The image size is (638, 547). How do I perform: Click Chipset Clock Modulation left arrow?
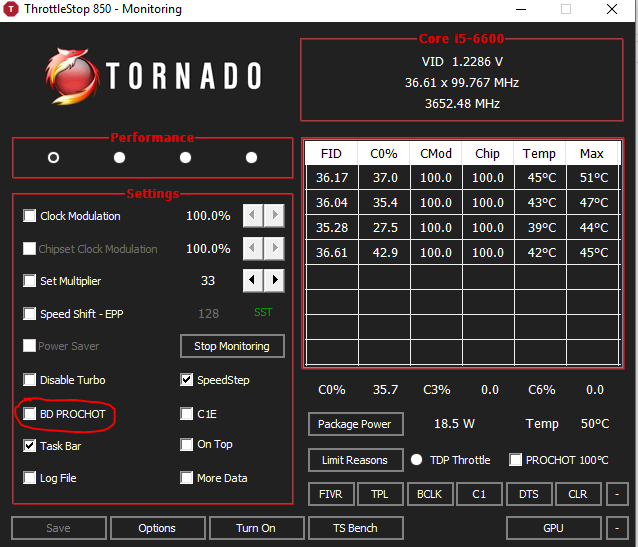coord(253,248)
